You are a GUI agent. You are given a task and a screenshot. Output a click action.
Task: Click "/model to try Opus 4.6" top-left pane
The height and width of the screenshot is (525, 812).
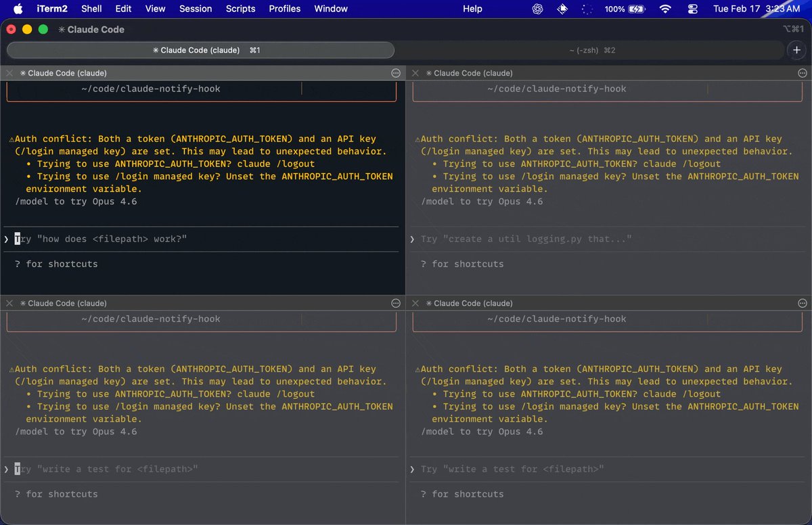tap(76, 202)
